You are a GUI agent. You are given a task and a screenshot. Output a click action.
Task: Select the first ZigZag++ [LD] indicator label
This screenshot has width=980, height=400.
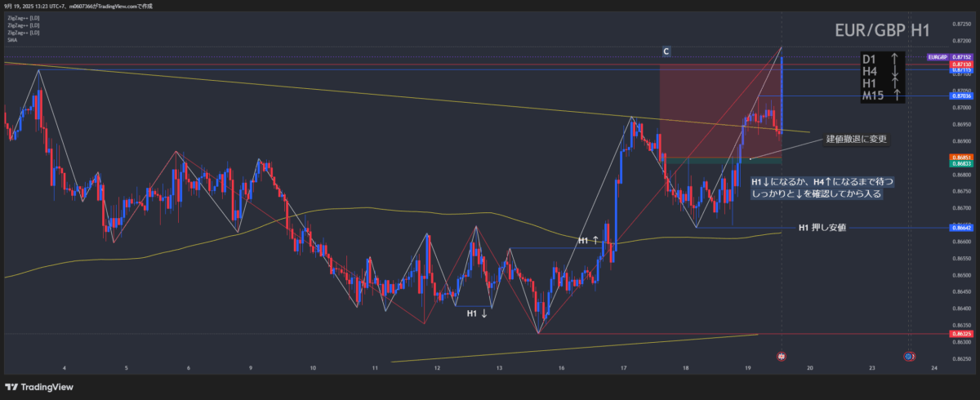pos(23,17)
